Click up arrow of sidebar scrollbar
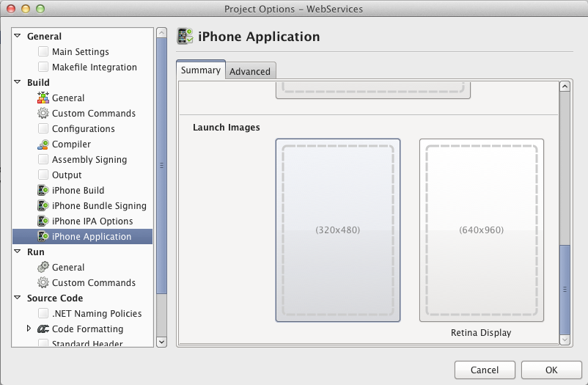This screenshot has height=385, width=588. 161,32
